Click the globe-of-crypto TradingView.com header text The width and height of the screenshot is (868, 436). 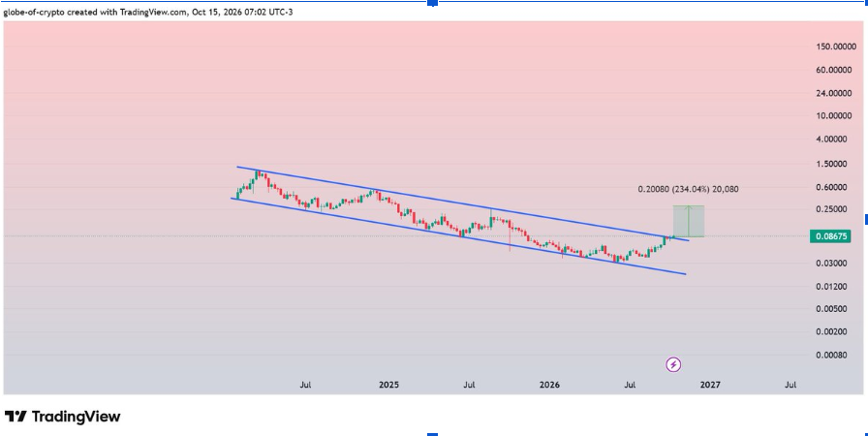click(148, 13)
